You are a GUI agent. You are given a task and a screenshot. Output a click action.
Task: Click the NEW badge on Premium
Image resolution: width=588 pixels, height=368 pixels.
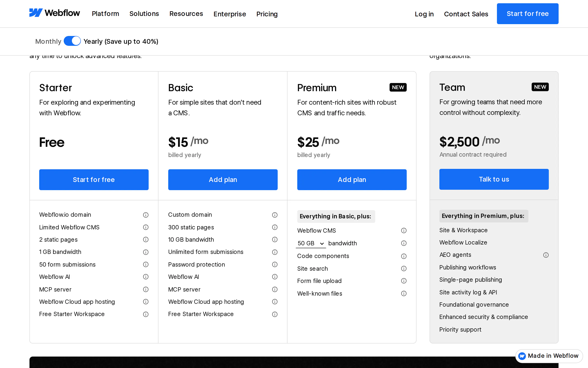coord(398,87)
